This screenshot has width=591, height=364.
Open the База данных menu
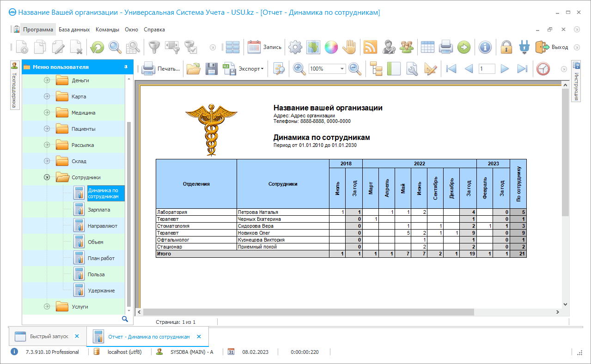coord(74,30)
